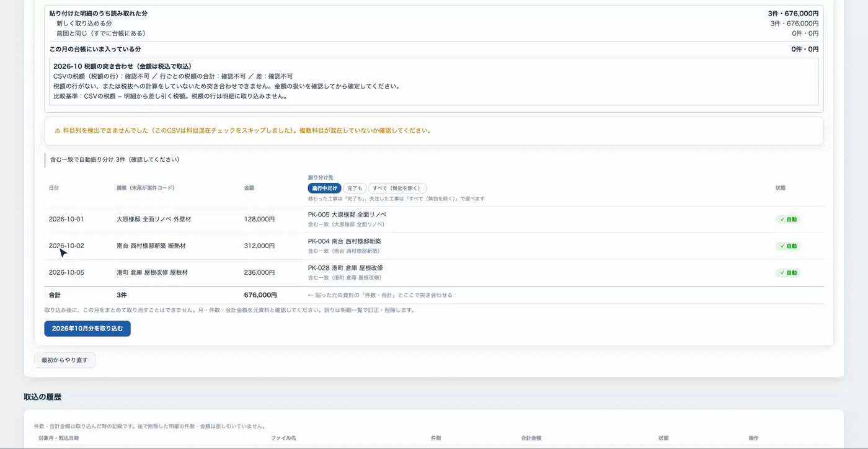The image size is (868, 449).
Task: Select the 進行中だけ filter pill
Action: tap(324, 188)
